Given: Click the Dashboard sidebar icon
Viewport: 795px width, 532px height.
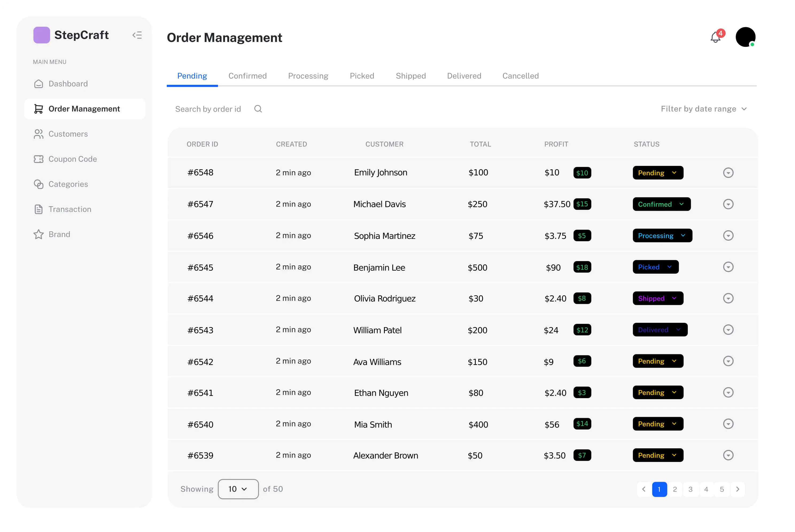Looking at the screenshot, I should (x=38, y=84).
